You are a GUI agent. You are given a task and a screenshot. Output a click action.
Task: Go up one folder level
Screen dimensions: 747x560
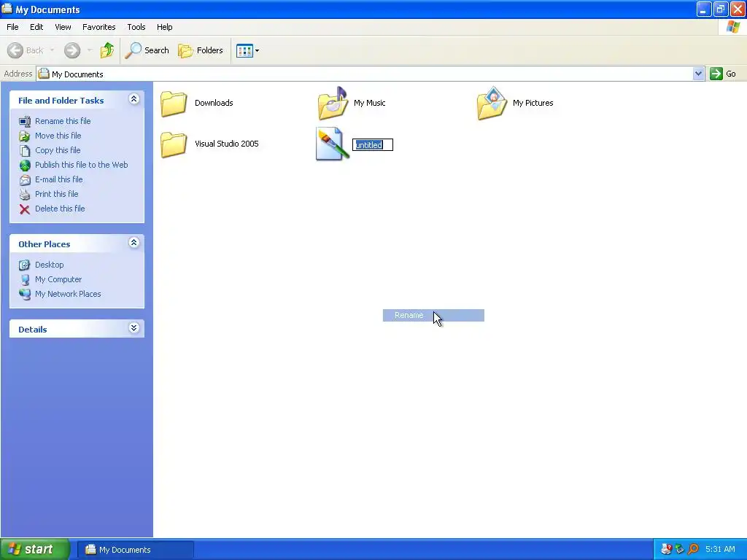[x=107, y=50]
